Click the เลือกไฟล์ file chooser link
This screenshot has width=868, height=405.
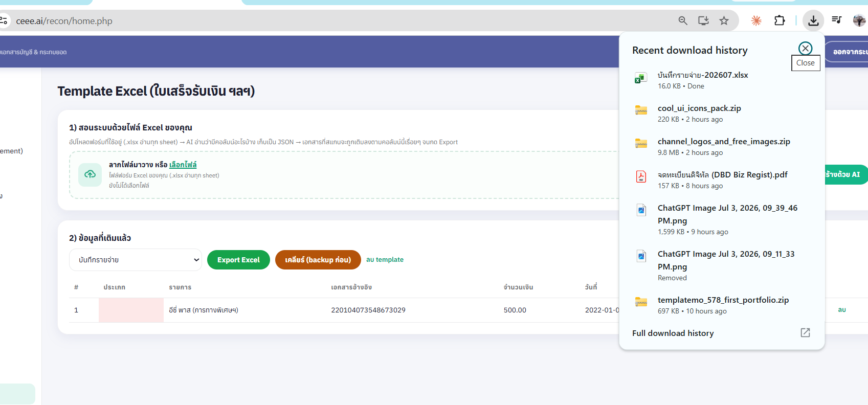pos(183,165)
